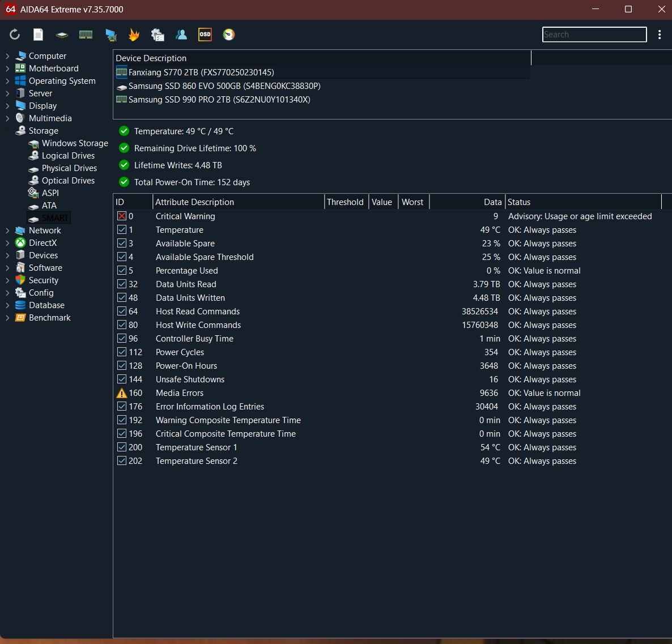Click the Status column header
This screenshot has width=672, height=644.
pos(583,202)
